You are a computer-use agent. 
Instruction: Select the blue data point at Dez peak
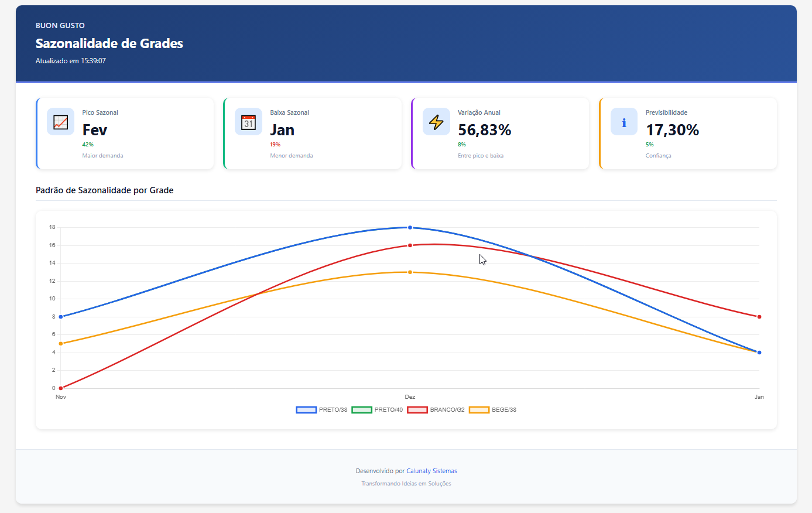point(410,227)
